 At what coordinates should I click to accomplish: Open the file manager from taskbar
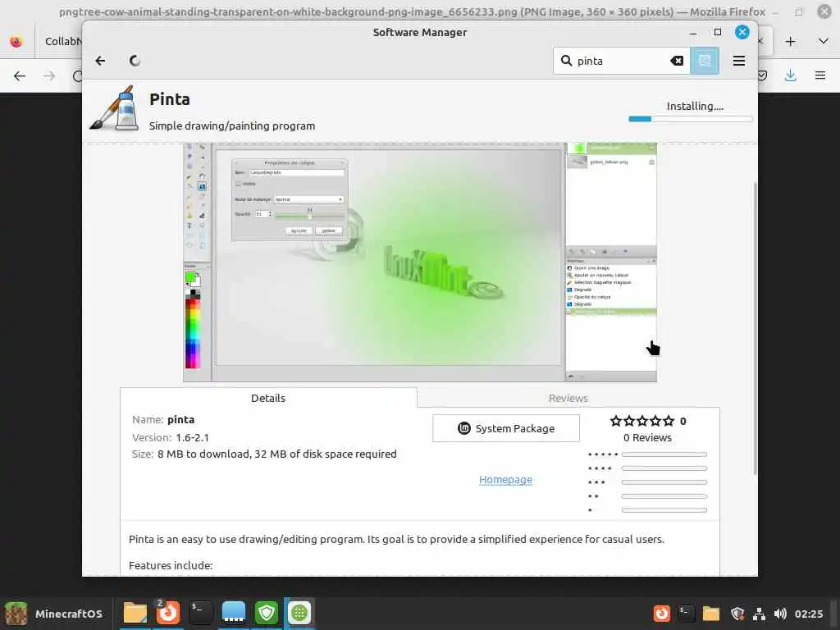pos(135,613)
